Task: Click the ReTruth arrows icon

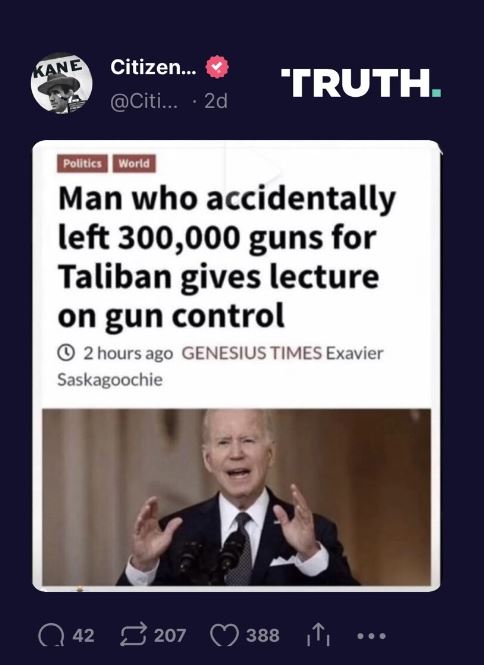Action: 134,635
